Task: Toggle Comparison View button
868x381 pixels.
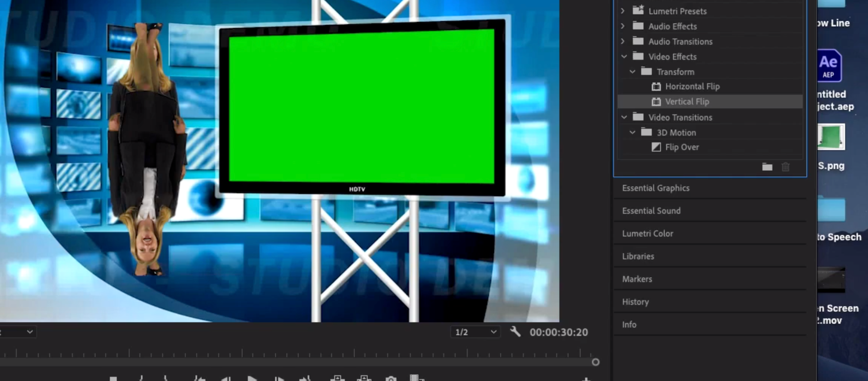Action: [x=417, y=378]
